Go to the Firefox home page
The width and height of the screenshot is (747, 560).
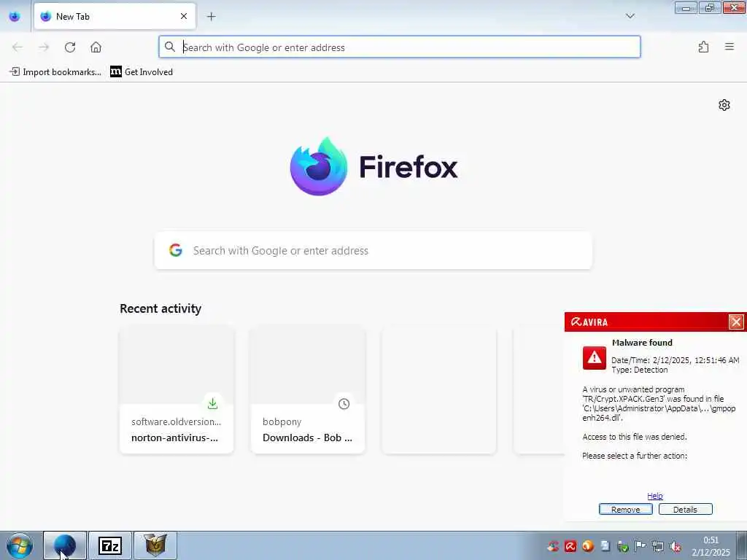pyautogui.click(x=96, y=47)
